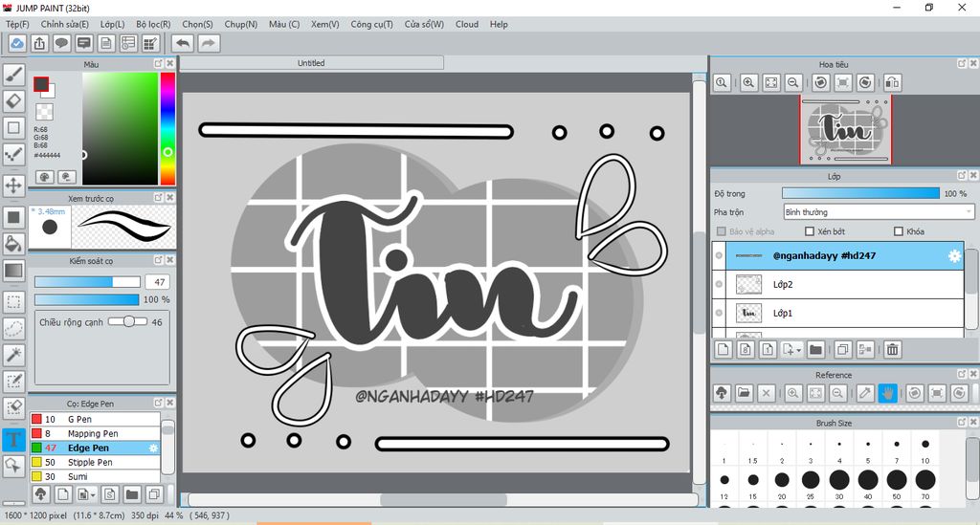Viewport: 980px width, 525px height.
Task: Open the Pha trộn blend mode dropdown
Action: click(x=879, y=212)
